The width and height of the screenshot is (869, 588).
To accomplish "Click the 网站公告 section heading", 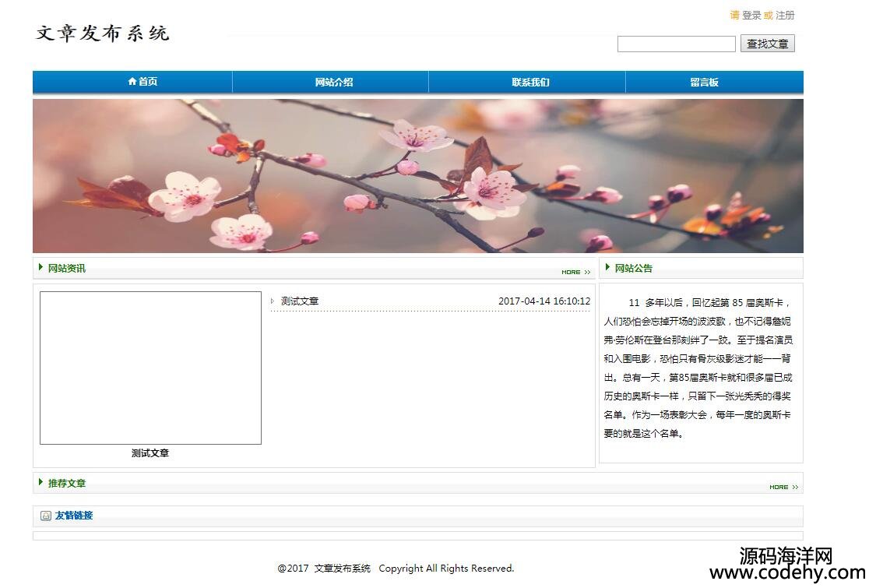I will pos(634,268).
